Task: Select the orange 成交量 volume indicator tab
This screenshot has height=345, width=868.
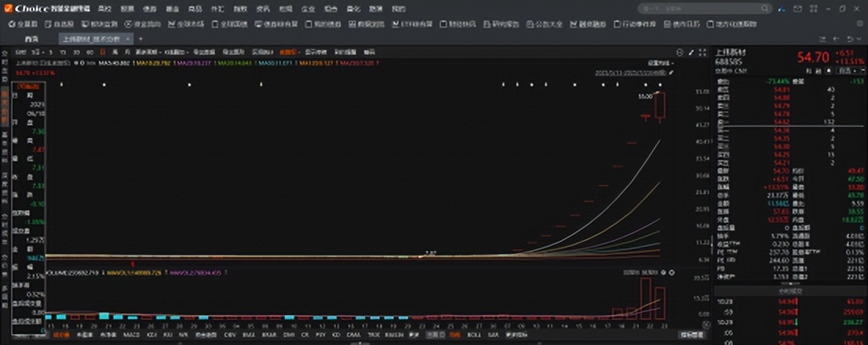Action: [x=61, y=335]
